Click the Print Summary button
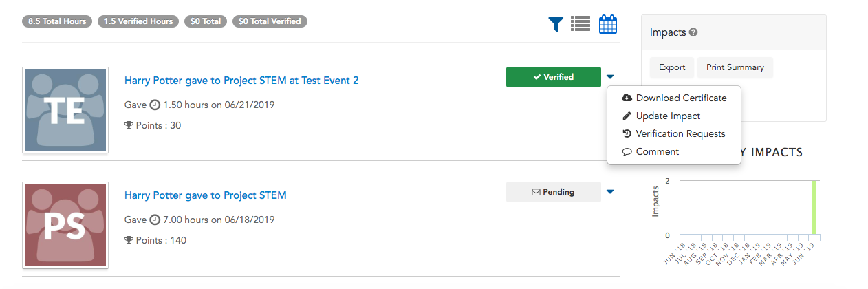This screenshot has height=289, width=868. (735, 67)
